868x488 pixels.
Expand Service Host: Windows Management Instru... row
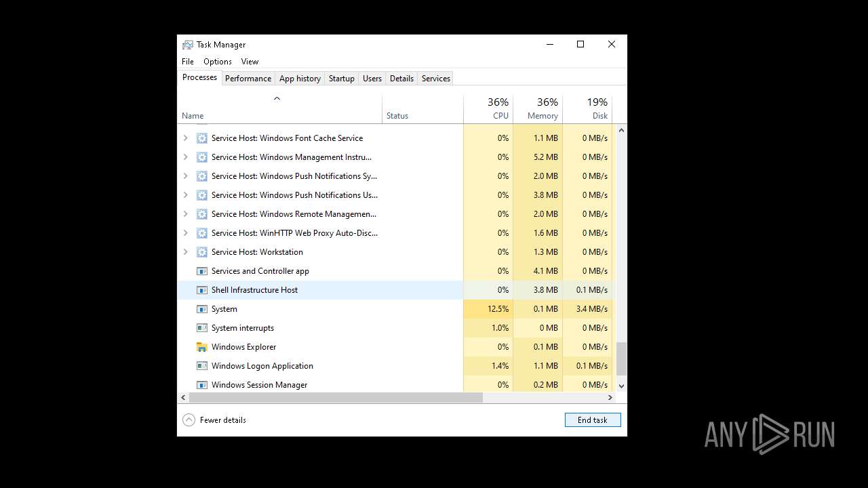point(186,157)
